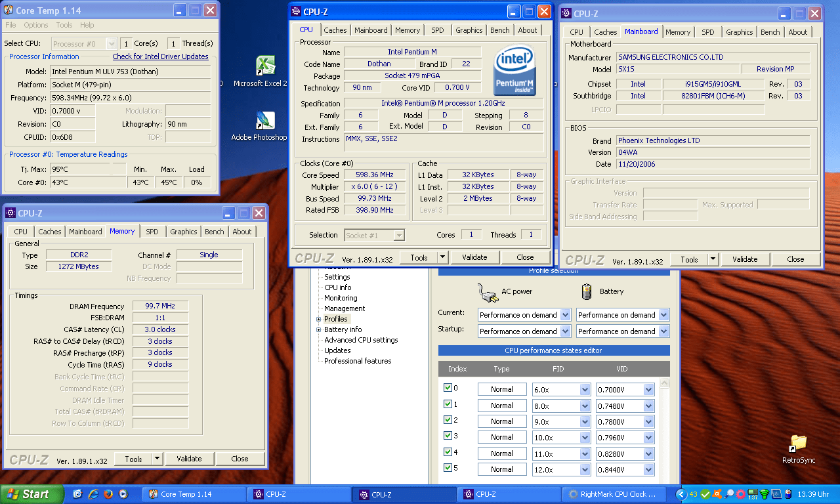Click Close button in Mainboard CPU-Z window
The image size is (840, 504).
click(795, 259)
